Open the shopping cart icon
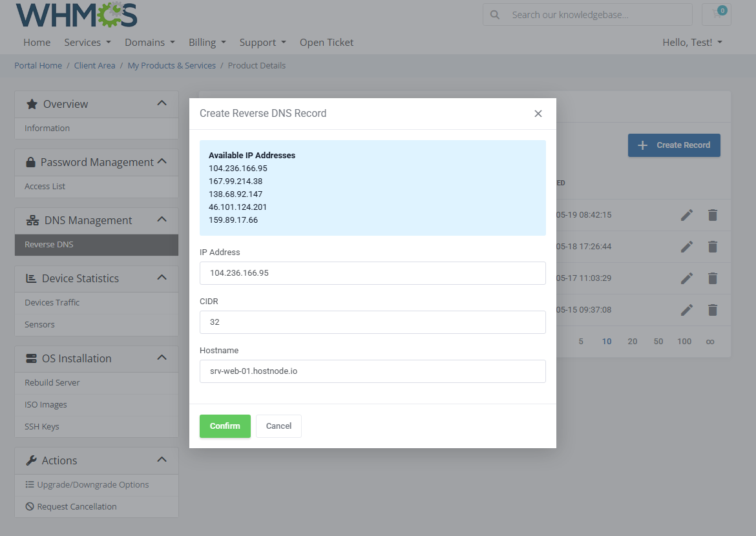This screenshot has width=756, height=536. click(x=717, y=14)
